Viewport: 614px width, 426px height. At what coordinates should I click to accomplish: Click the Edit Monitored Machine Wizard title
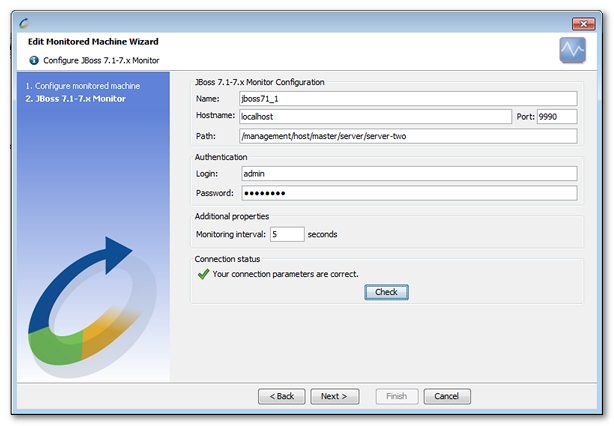(x=93, y=42)
